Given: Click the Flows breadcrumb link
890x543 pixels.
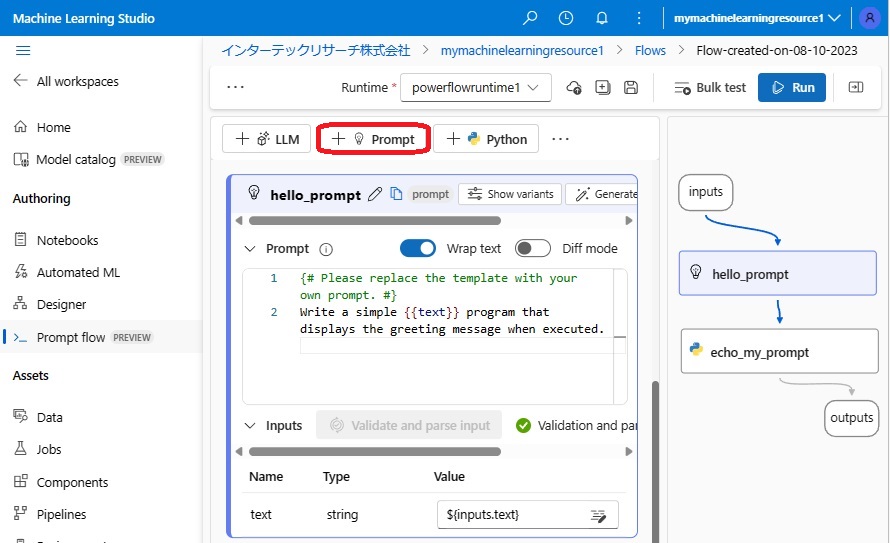Looking at the screenshot, I should [650, 50].
